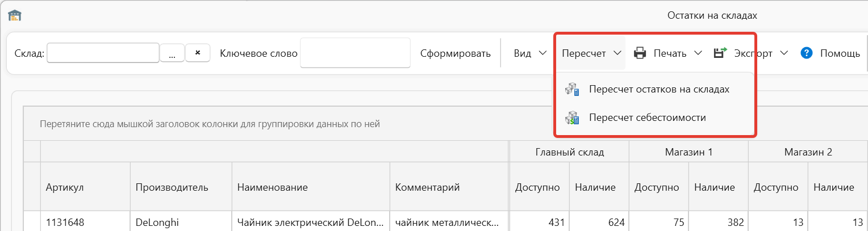868x231 pixels.
Task: Select the Чайник электрический DeLon... name cell
Action: 311,222
